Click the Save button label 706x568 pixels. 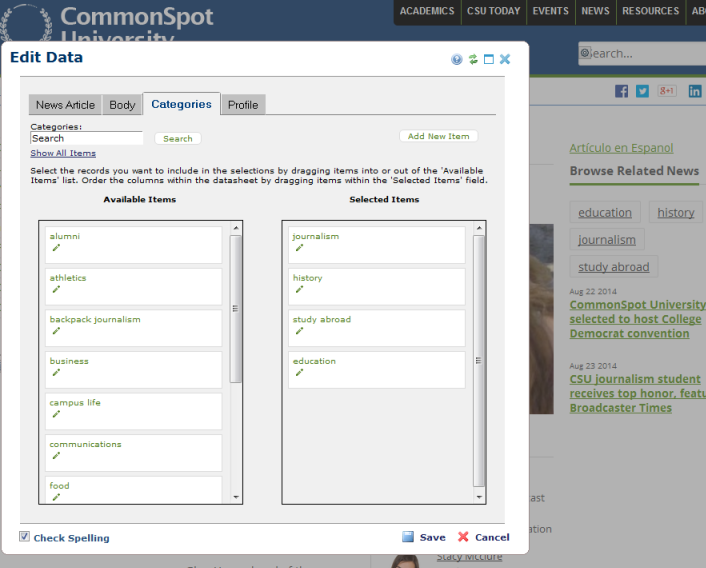tap(432, 537)
